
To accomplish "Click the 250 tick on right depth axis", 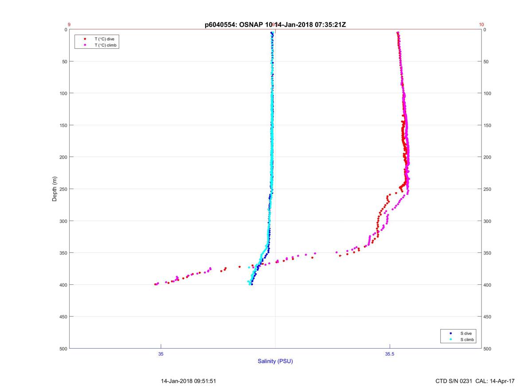I will 488,189.
